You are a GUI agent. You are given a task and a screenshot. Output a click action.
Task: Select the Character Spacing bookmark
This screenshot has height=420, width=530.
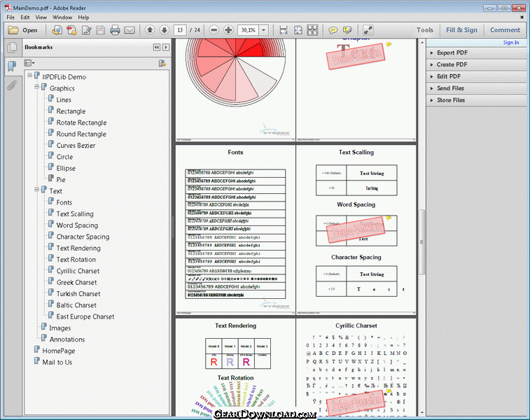point(83,237)
